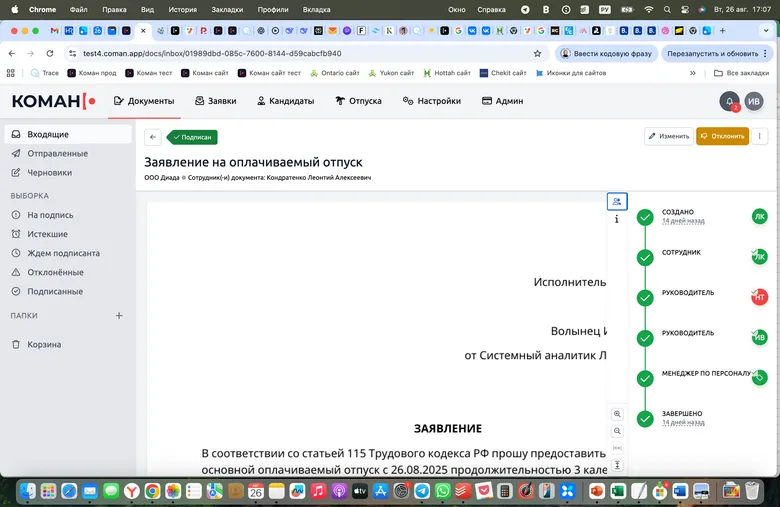Select the signers route panel icon

(617, 201)
